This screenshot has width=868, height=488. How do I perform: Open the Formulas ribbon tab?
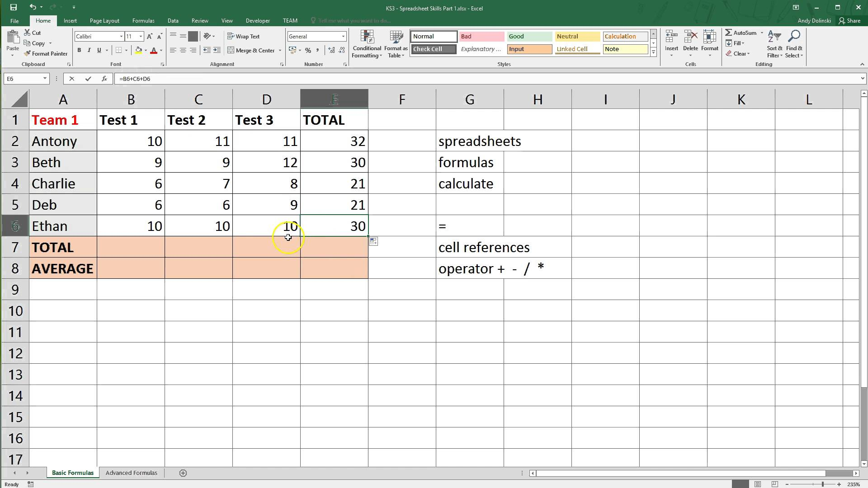(x=143, y=20)
